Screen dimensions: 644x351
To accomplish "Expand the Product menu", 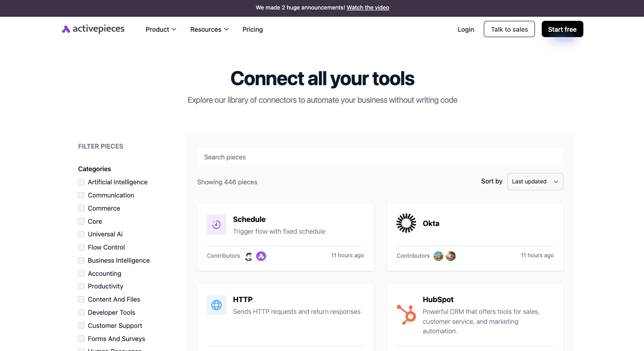I will click(161, 29).
